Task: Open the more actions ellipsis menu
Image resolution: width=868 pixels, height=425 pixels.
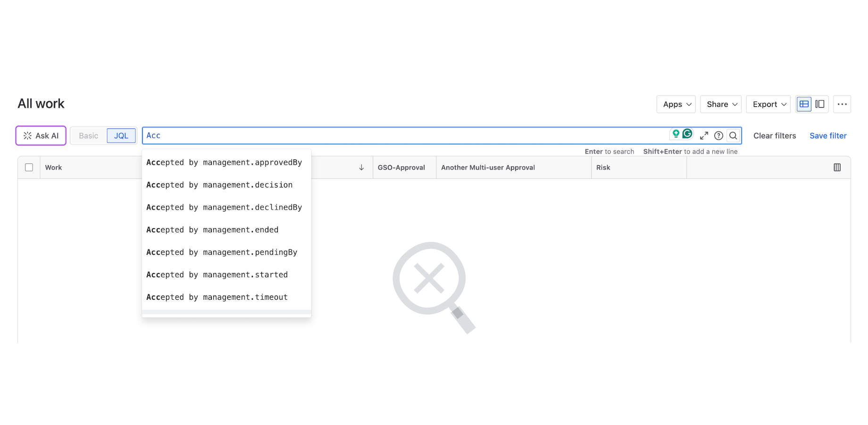Action: (842, 104)
